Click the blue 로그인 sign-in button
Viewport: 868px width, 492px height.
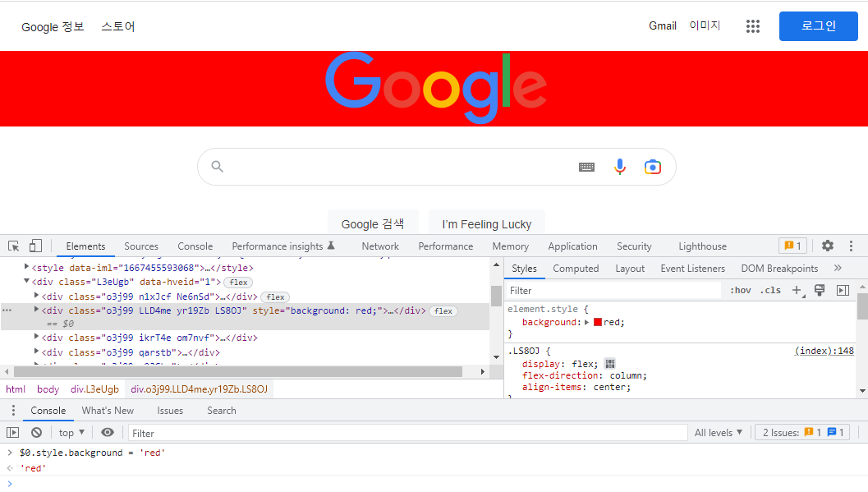(x=818, y=26)
